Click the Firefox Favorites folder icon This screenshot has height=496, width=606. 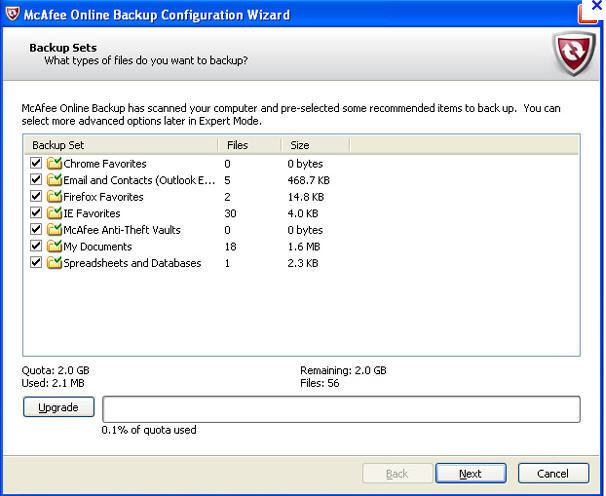point(54,196)
